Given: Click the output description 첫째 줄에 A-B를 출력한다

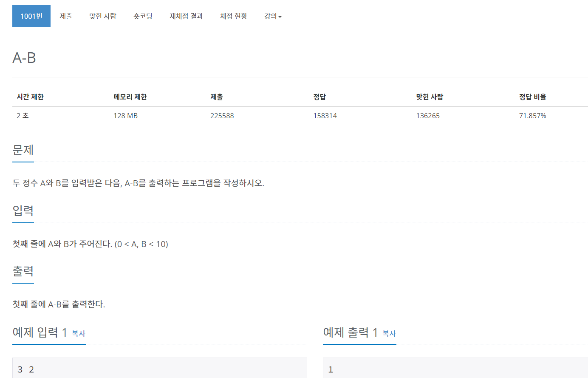Looking at the screenshot, I should (x=59, y=304).
